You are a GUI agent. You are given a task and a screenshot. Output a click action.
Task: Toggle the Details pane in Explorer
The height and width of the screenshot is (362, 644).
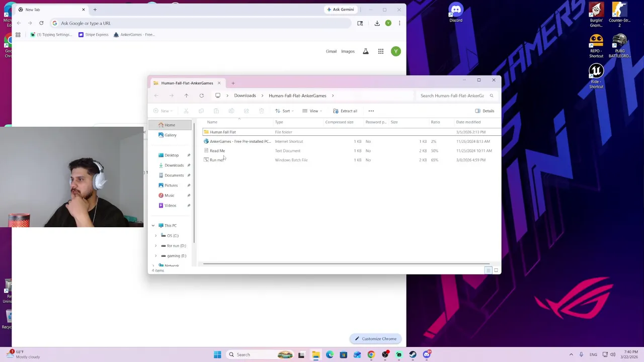[485, 111]
